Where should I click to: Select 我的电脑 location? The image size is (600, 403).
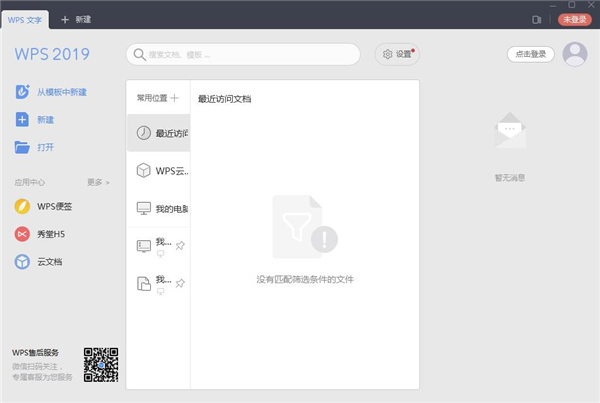tap(158, 208)
